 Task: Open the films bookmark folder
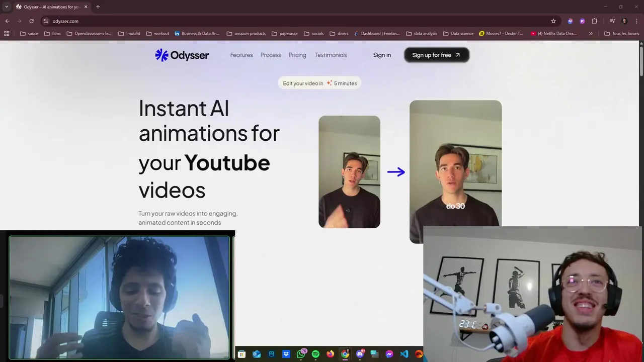[x=52, y=34]
